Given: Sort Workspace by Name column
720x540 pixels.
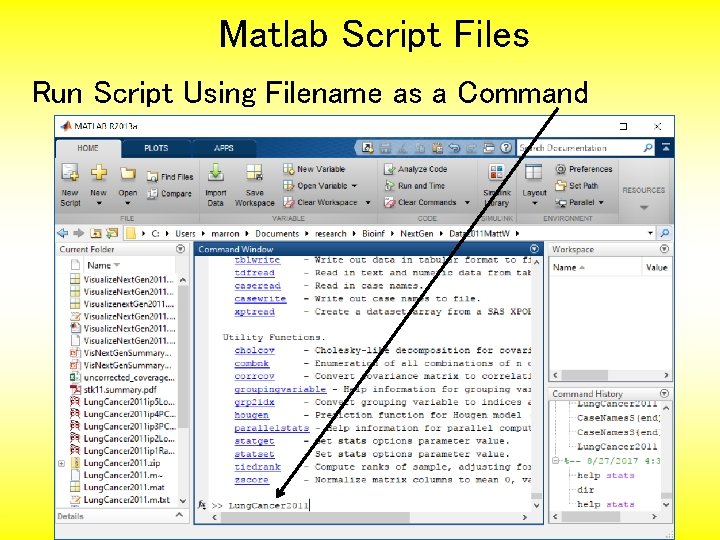Looking at the screenshot, I should pos(568,267).
